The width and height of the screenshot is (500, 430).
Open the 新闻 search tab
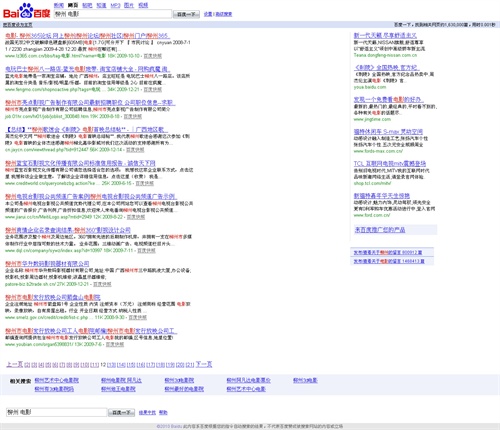[x=59, y=5]
